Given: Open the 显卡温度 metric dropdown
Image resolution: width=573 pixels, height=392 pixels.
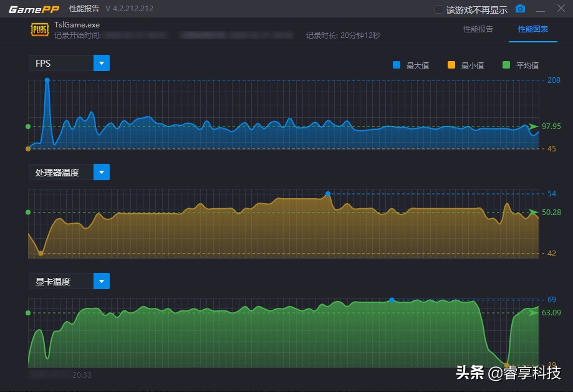Looking at the screenshot, I should pos(101,281).
